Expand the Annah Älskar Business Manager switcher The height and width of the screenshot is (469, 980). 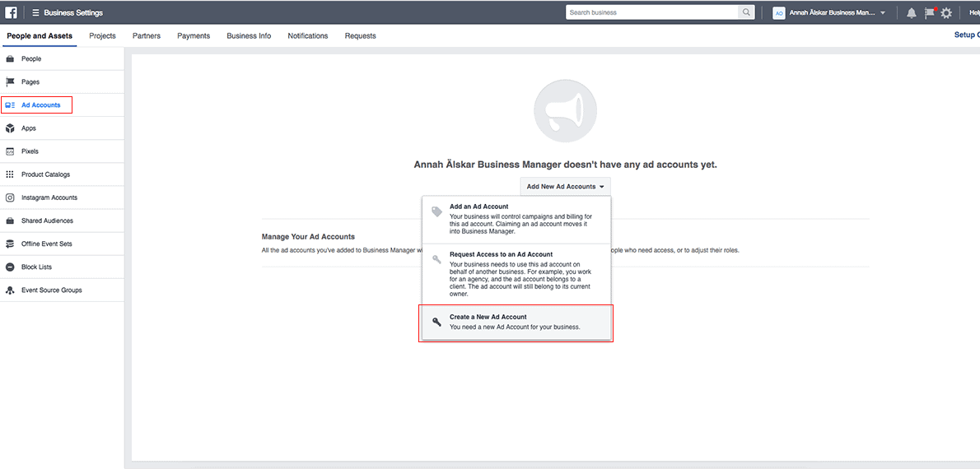click(x=831, y=13)
